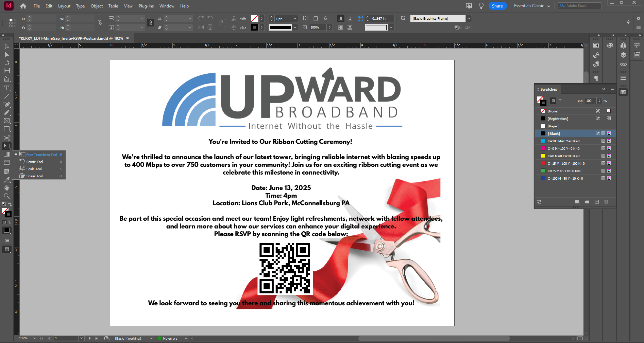This screenshot has width=644, height=343.
Task: Open the Basic Graphics Frame style dropdown
Action: (469, 18)
